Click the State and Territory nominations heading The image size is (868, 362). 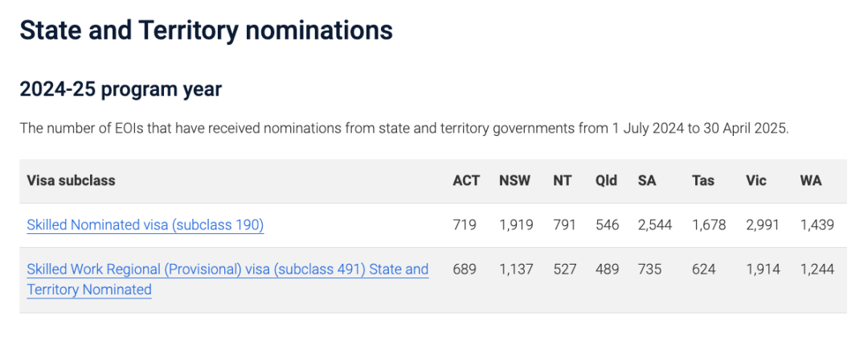pos(206,31)
